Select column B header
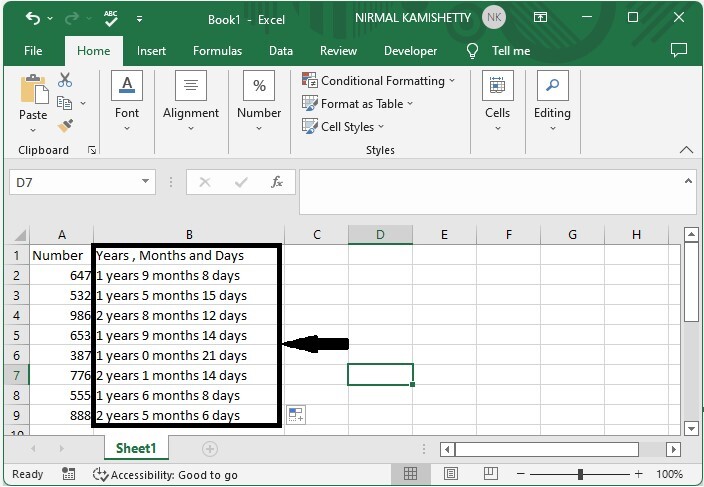This screenshot has width=704, height=487. [x=189, y=235]
